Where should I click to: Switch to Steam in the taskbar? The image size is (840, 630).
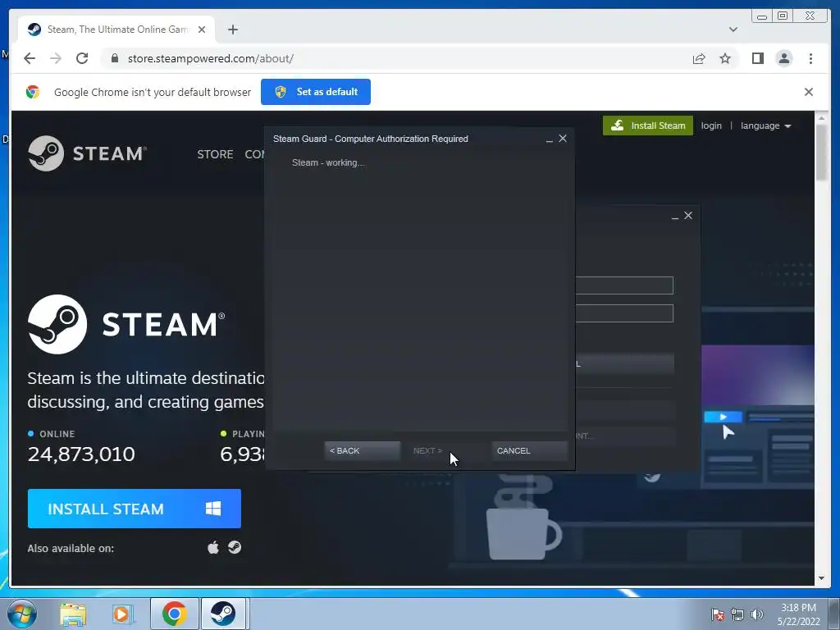tap(223, 614)
